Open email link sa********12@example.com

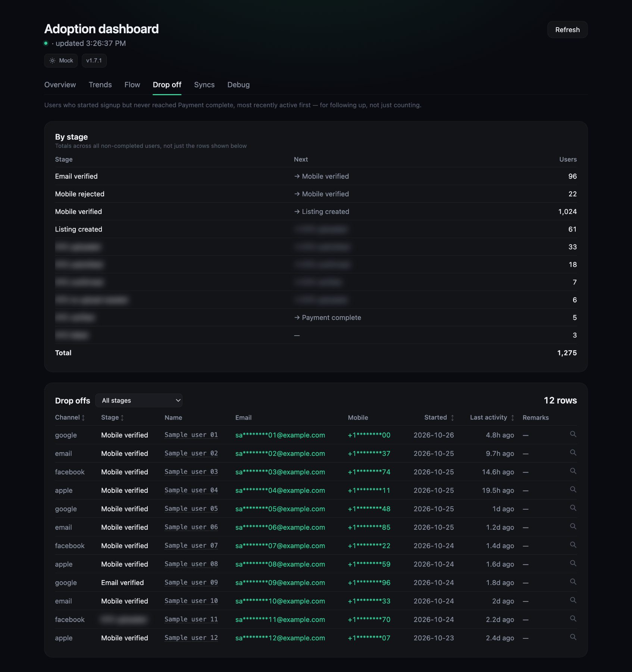tap(280, 638)
